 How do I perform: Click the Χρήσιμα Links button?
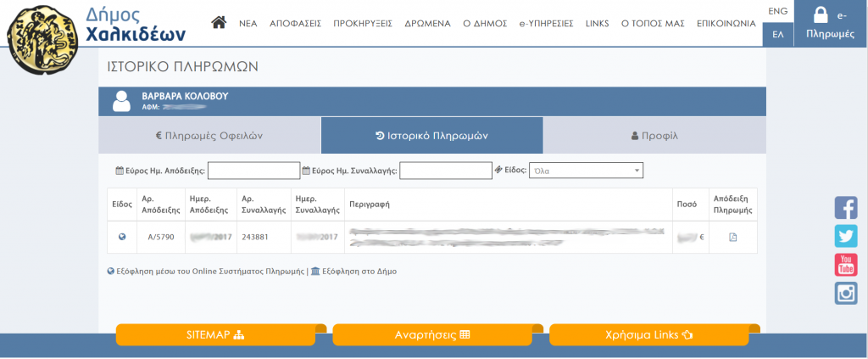point(649,335)
